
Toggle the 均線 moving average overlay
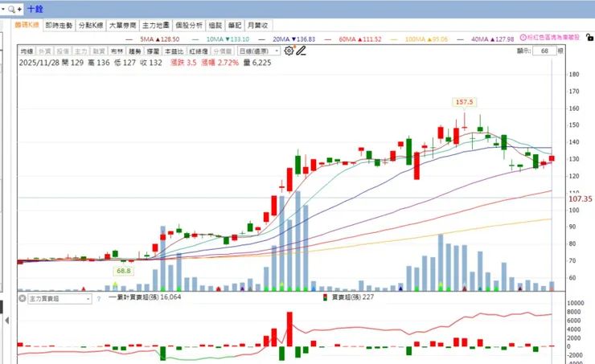click(27, 51)
